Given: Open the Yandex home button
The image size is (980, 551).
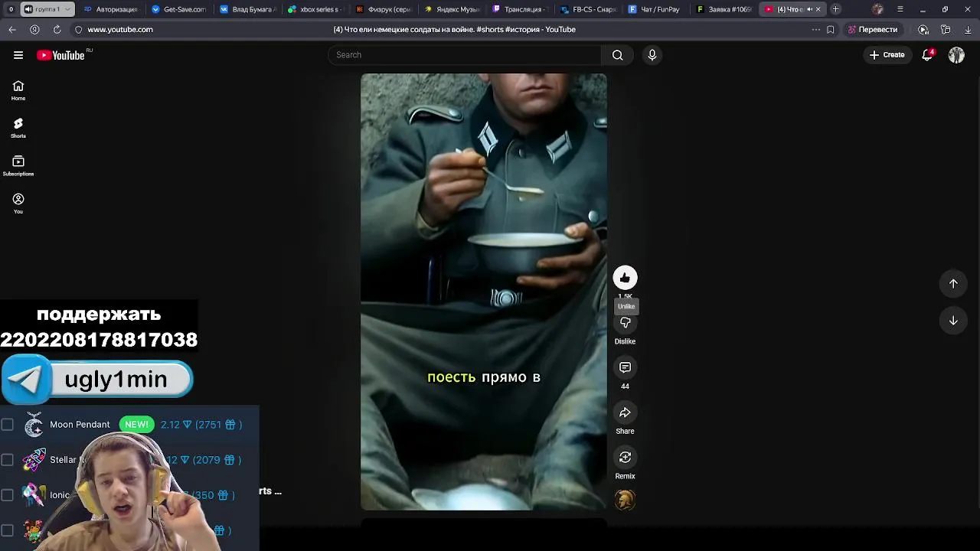Looking at the screenshot, I should [34, 30].
